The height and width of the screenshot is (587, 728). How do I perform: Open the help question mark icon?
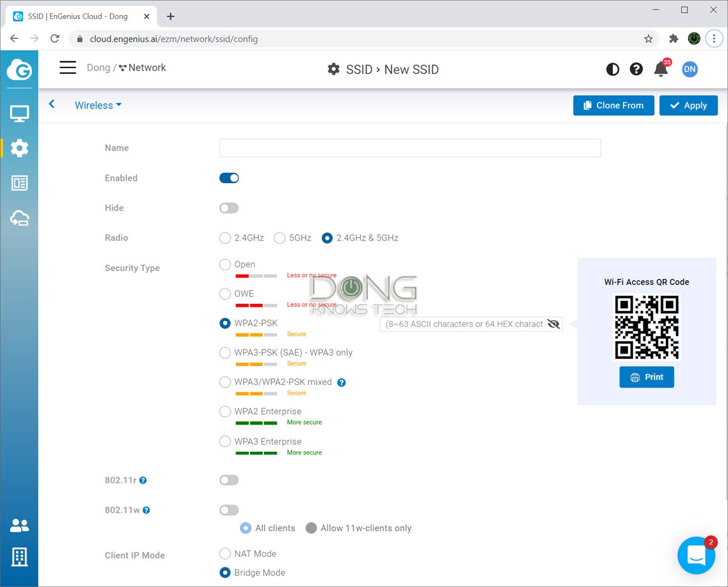tap(636, 69)
